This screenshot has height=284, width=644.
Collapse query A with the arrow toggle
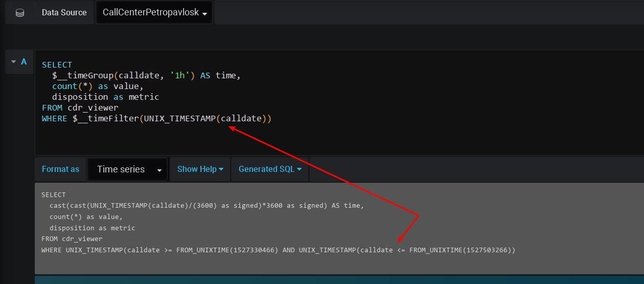(14, 62)
